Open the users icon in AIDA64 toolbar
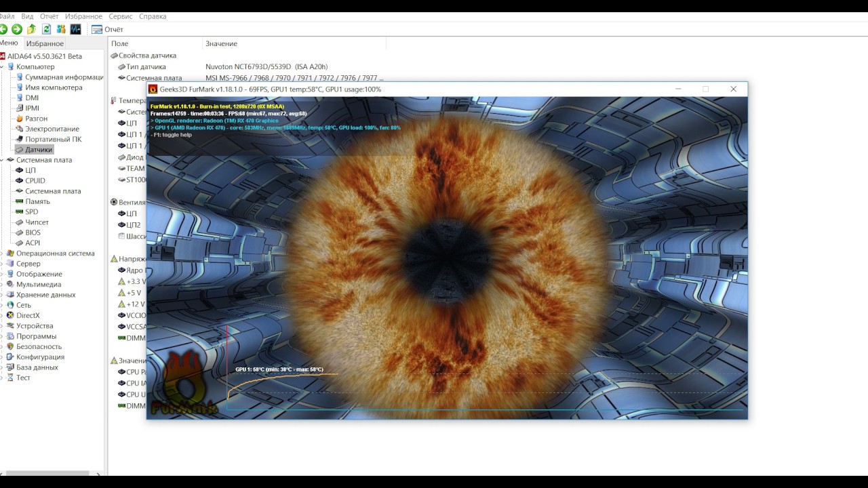 61,29
